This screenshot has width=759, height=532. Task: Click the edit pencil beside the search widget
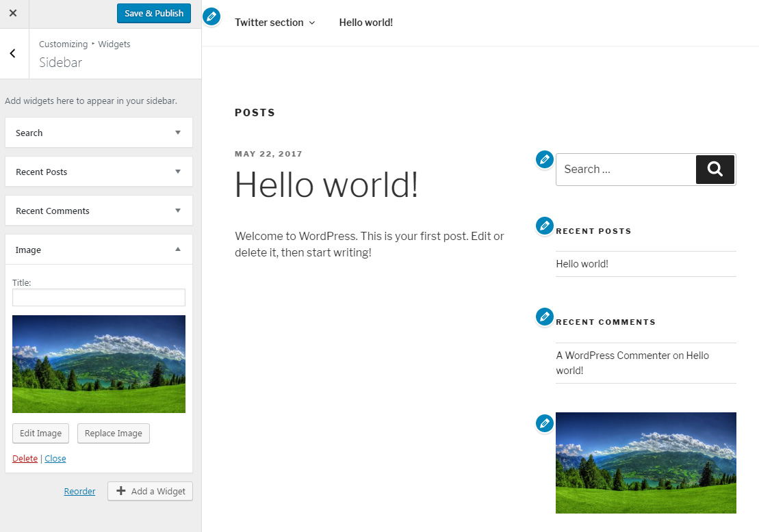[544, 159]
